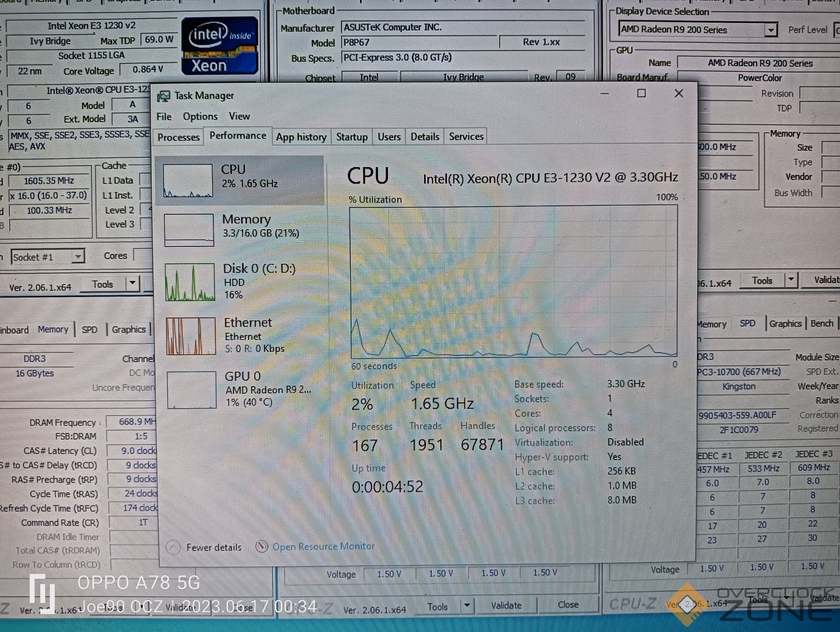Click the '2F1C0079' serial number field
Screen dimensions: 840x632
[738, 430]
